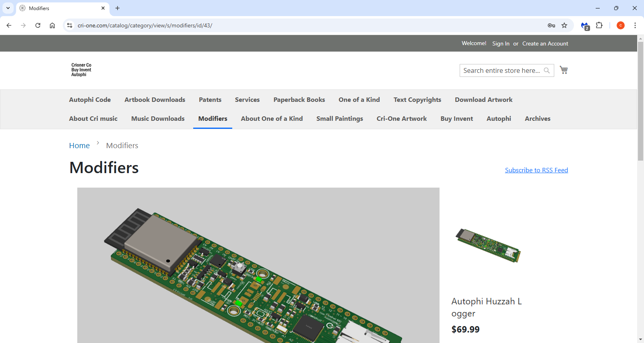Open Text Copyrights category
The width and height of the screenshot is (644, 343).
pyautogui.click(x=417, y=99)
